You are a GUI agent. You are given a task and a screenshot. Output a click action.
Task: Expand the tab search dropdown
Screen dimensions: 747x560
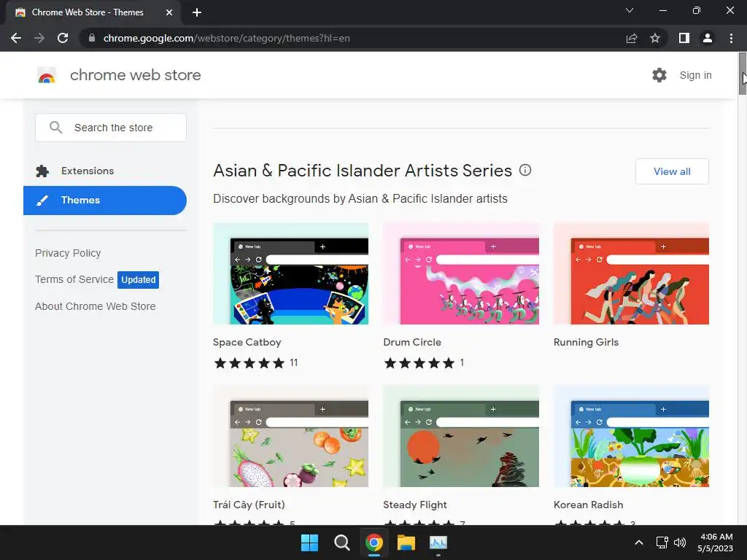630,10
